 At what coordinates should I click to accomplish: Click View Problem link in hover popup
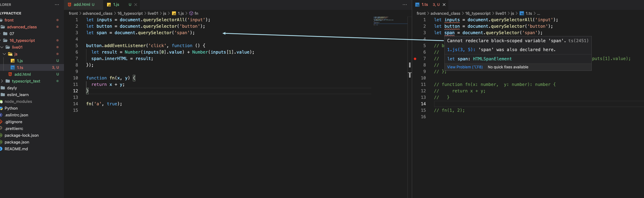coord(465,67)
